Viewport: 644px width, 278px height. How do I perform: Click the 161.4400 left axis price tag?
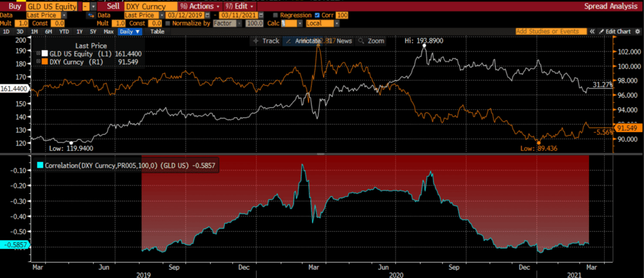click(x=15, y=89)
